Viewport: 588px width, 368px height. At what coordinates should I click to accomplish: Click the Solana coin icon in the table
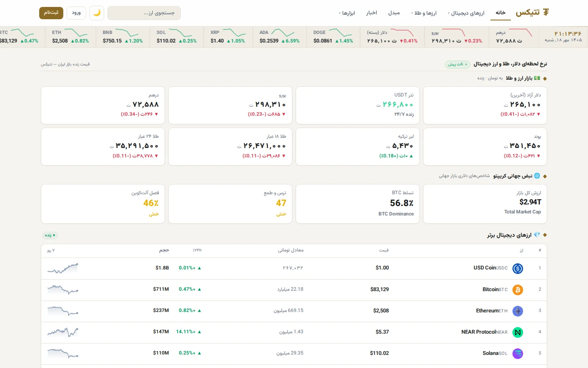point(518,353)
